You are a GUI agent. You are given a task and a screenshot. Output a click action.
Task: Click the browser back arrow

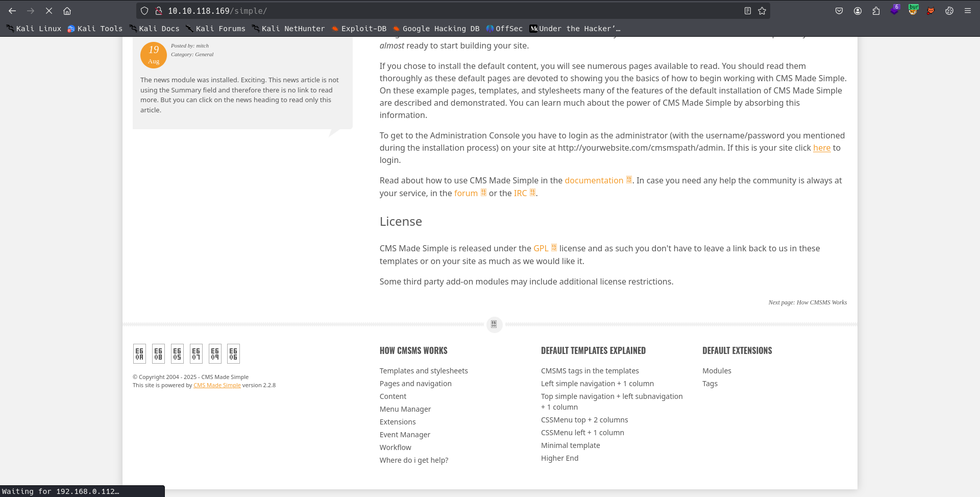(12, 11)
